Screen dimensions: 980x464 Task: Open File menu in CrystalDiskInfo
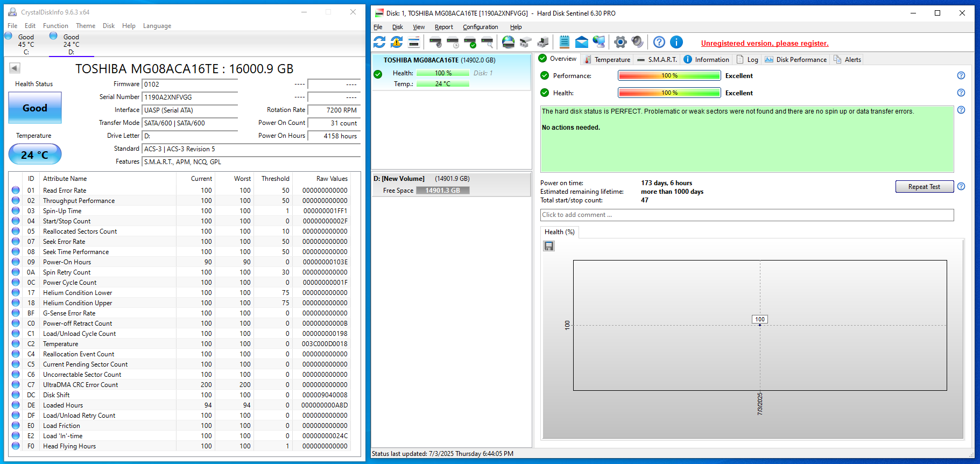click(12, 26)
